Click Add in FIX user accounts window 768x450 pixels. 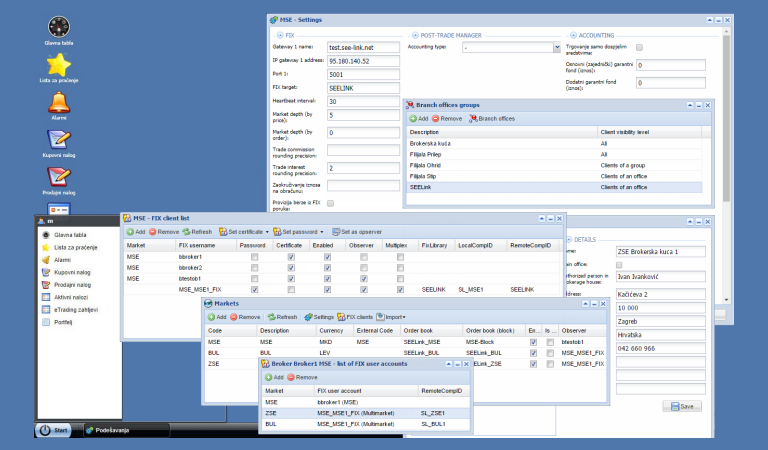pos(274,377)
